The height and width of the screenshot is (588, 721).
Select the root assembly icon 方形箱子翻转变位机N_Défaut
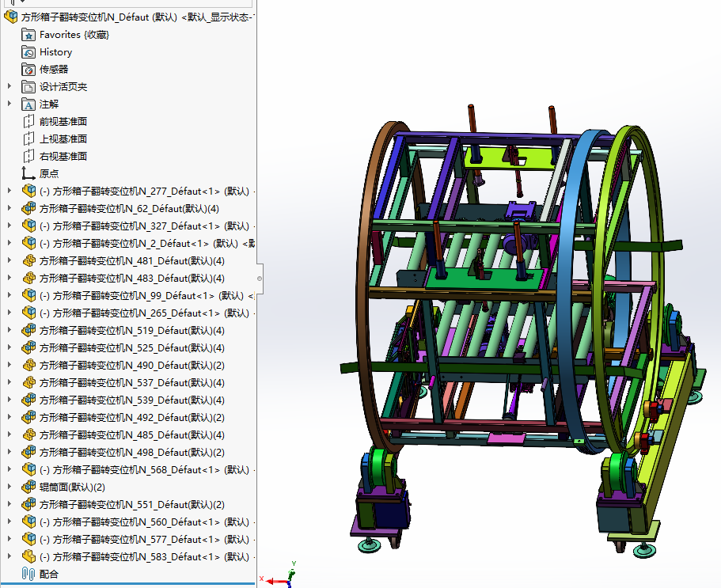coord(10,17)
